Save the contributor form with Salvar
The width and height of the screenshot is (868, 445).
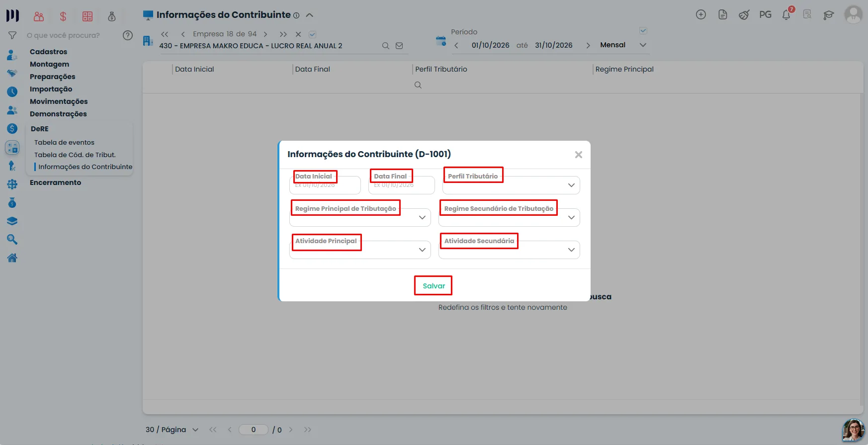click(434, 286)
